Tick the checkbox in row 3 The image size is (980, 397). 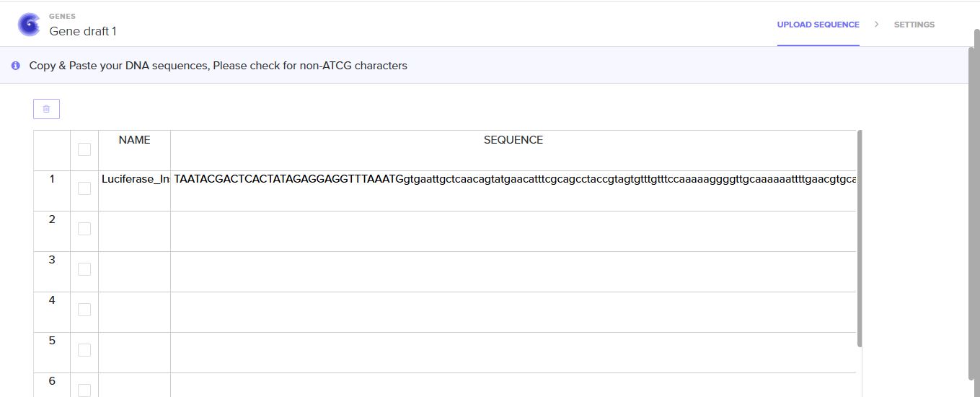click(84, 269)
